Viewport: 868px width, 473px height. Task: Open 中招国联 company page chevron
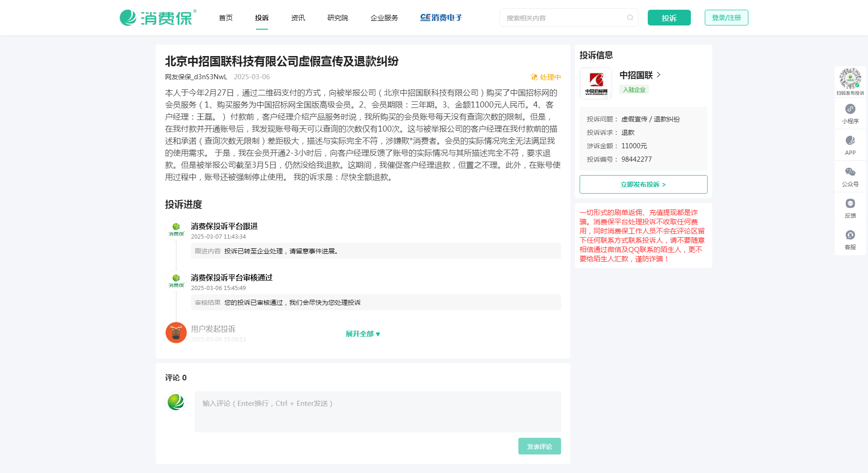(x=658, y=75)
